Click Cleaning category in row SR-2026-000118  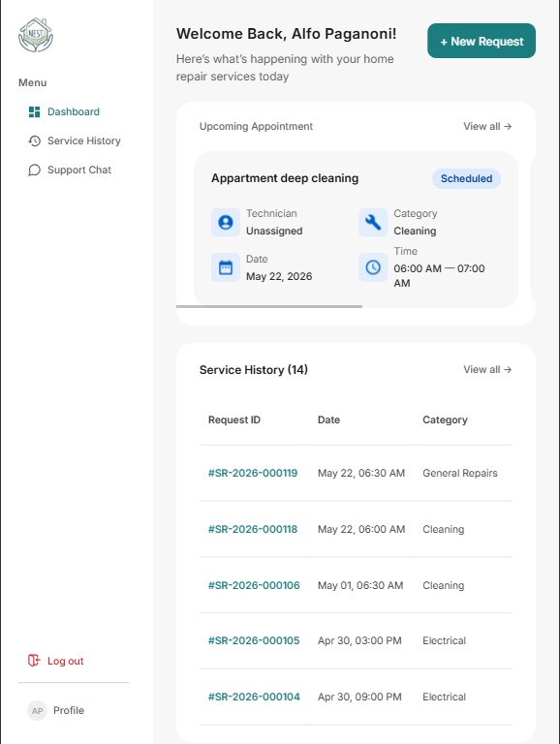tap(444, 529)
